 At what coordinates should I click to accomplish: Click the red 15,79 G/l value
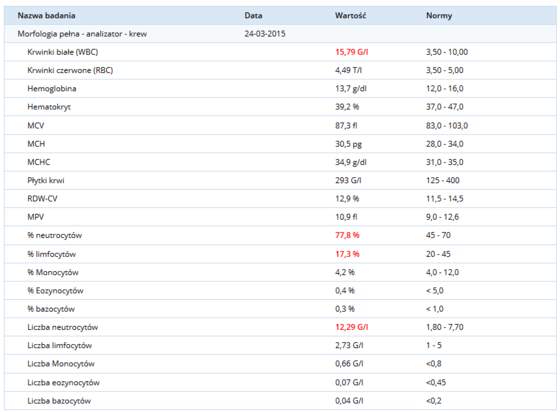pos(351,52)
